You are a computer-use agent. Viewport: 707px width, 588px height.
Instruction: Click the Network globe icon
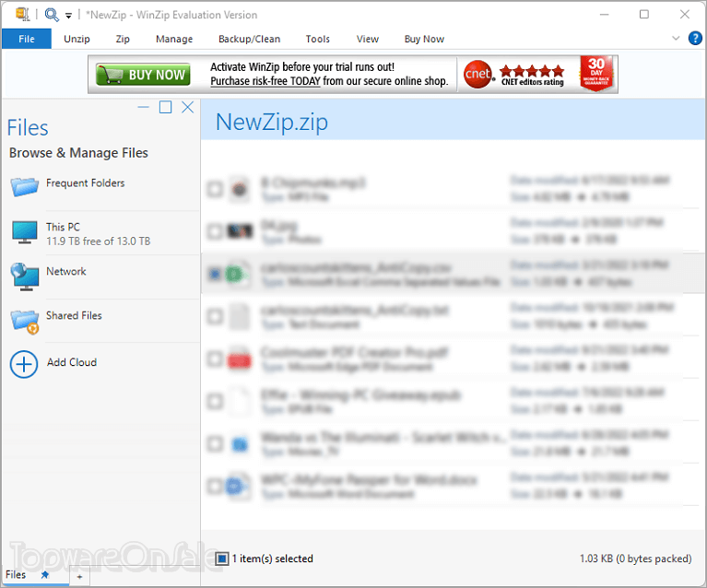coord(25,276)
